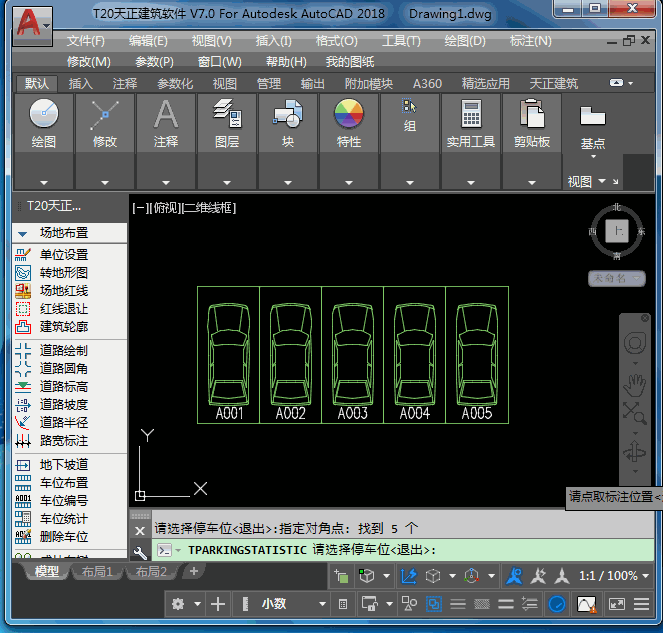The width and height of the screenshot is (663, 633).
Task: Switch to the 布局1 layout tab
Action: (x=97, y=572)
